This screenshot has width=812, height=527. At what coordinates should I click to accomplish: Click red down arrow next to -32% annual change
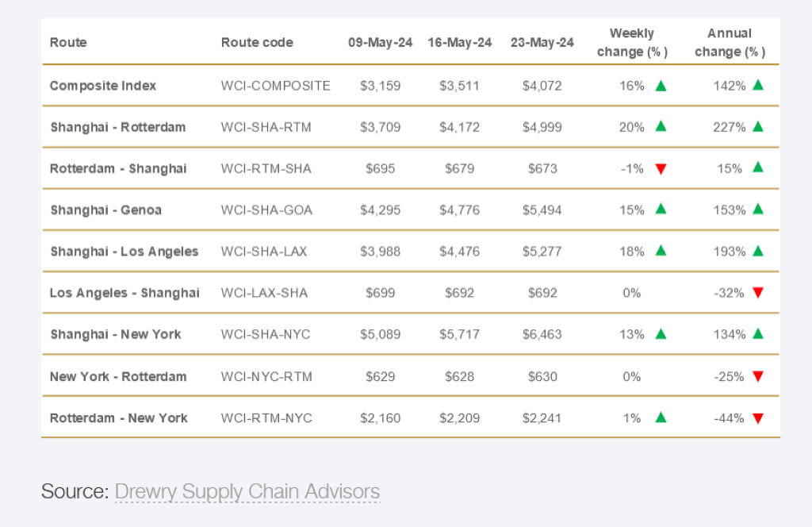point(758,293)
